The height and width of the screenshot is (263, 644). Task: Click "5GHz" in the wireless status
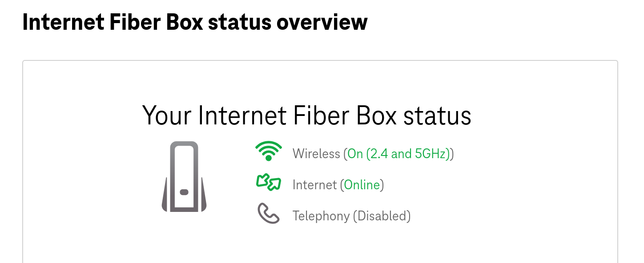tap(432, 154)
